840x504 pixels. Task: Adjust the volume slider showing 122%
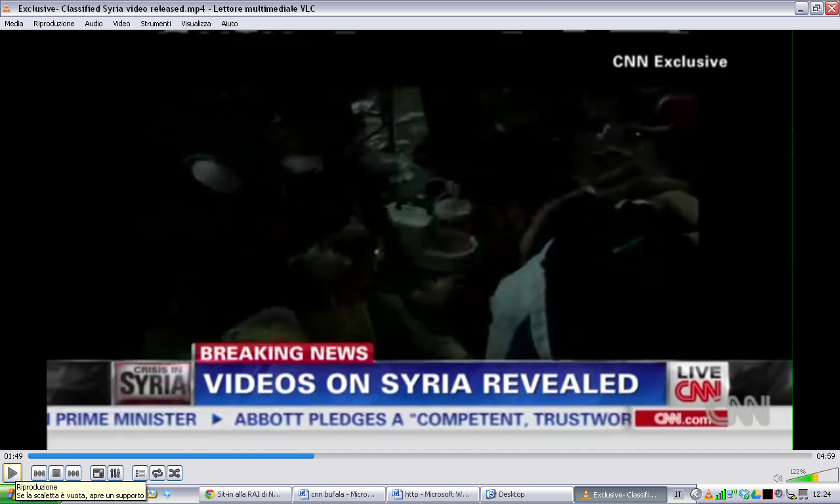(812, 474)
